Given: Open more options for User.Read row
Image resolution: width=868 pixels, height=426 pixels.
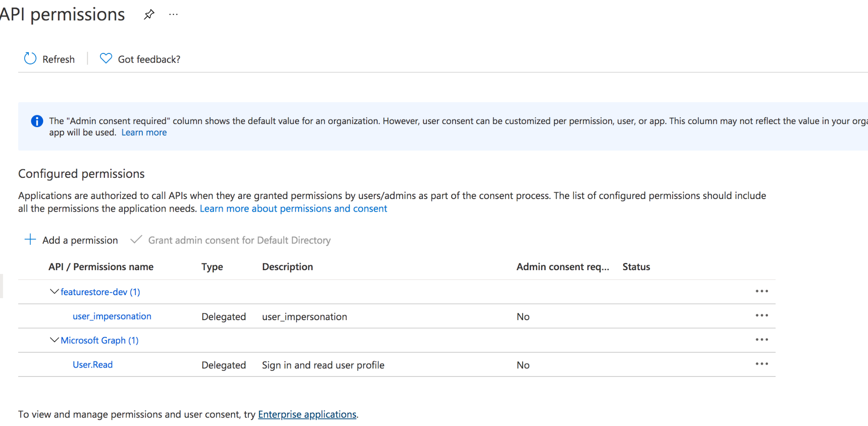Looking at the screenshot, I should 761,364.
